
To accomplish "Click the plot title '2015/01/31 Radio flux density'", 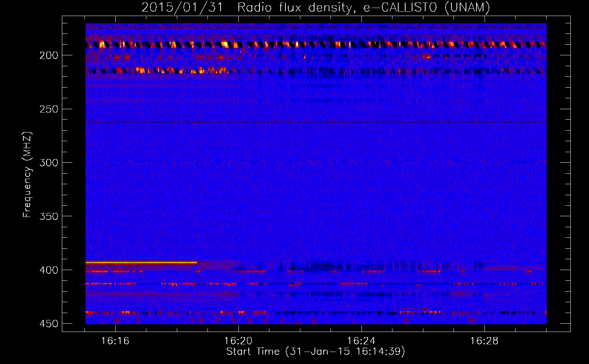I will tap(316, 7).
